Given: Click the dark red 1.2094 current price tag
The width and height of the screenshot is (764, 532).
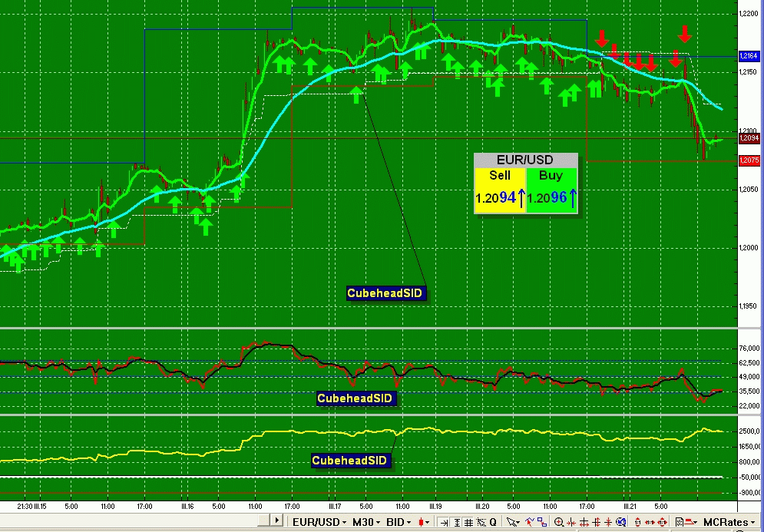Looking at the screenshot, I should [x=749, y=138].
